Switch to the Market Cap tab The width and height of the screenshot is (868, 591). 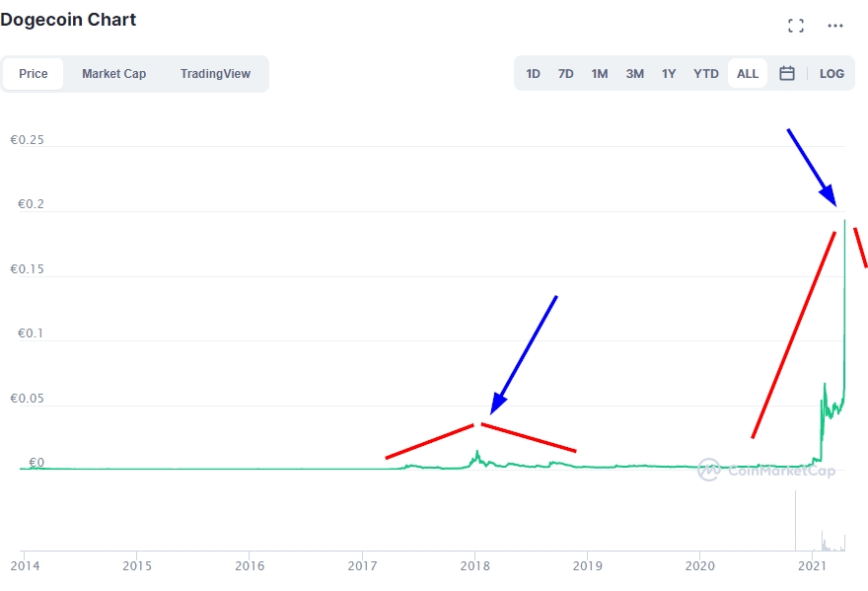pos(113,74)
